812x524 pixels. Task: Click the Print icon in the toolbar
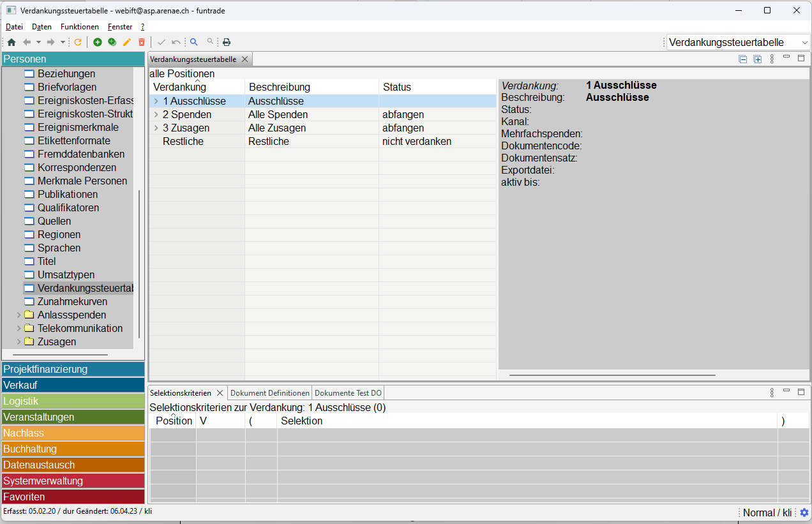click(226, 42)
